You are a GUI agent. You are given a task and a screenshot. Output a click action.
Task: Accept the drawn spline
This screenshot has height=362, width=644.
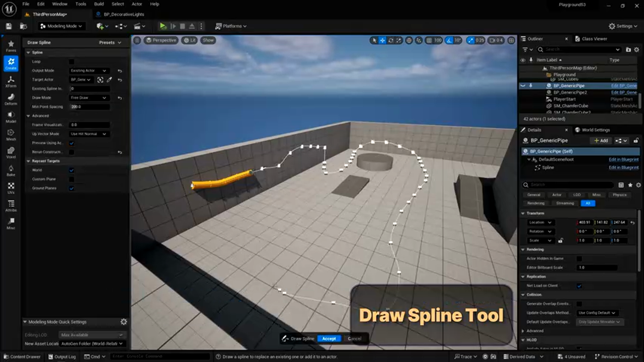coord(329,338)
